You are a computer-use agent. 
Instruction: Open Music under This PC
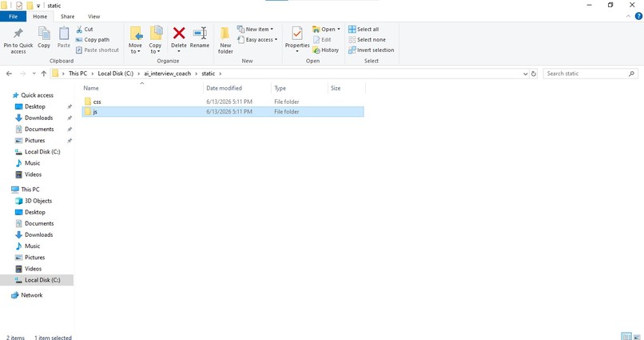pyautogui.click(x=32, y=246)
